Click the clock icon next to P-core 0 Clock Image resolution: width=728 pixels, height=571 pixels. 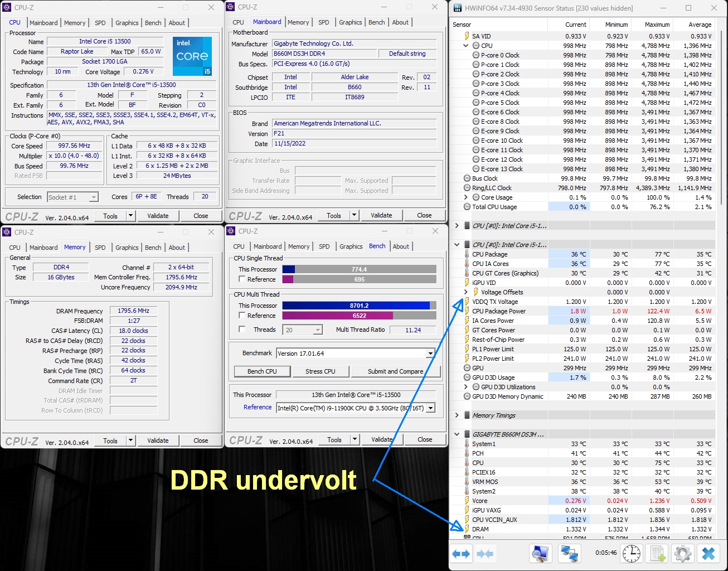[476, 55]
